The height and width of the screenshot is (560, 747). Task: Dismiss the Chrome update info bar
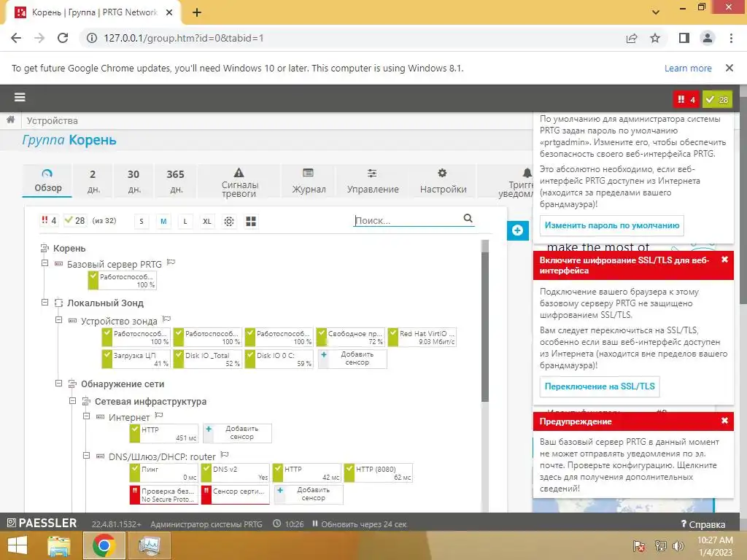click(729, 68)
